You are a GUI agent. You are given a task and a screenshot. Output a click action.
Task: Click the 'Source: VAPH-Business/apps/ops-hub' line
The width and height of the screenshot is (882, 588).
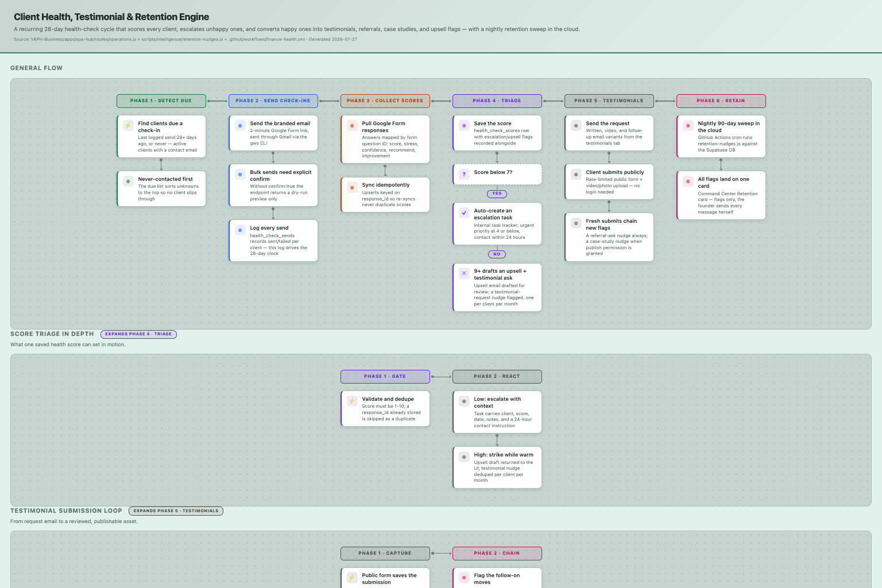185,40
